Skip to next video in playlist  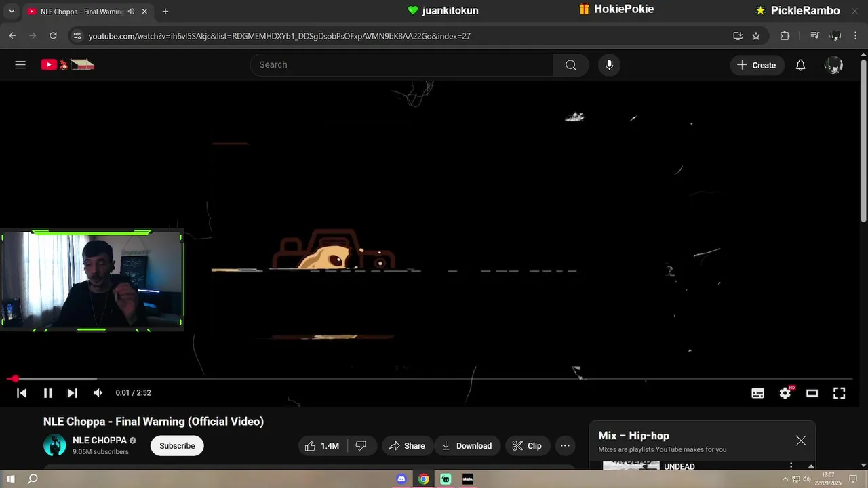73,393
